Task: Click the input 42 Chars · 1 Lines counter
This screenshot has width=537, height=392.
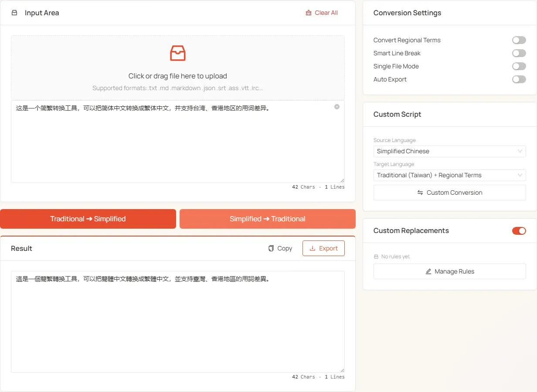Action: click(x=318, y=187)
